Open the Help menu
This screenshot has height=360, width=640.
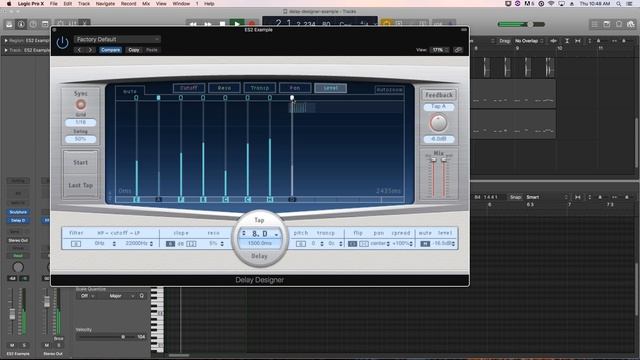pyautogui.click(x=209, y=4)
